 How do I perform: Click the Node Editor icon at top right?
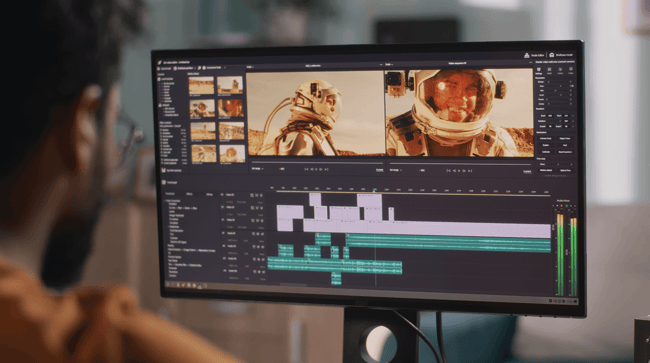527,55
